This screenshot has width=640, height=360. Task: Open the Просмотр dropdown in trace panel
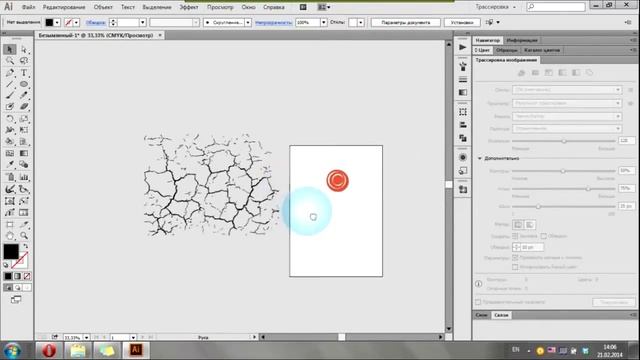coord(567,103)
